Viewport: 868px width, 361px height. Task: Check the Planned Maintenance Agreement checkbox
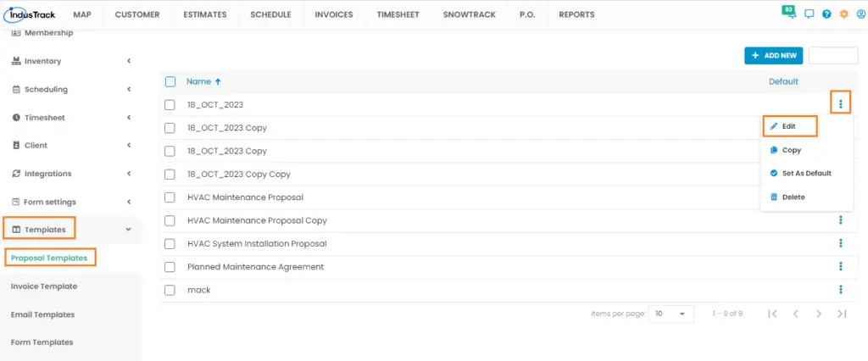pos(170,268)
